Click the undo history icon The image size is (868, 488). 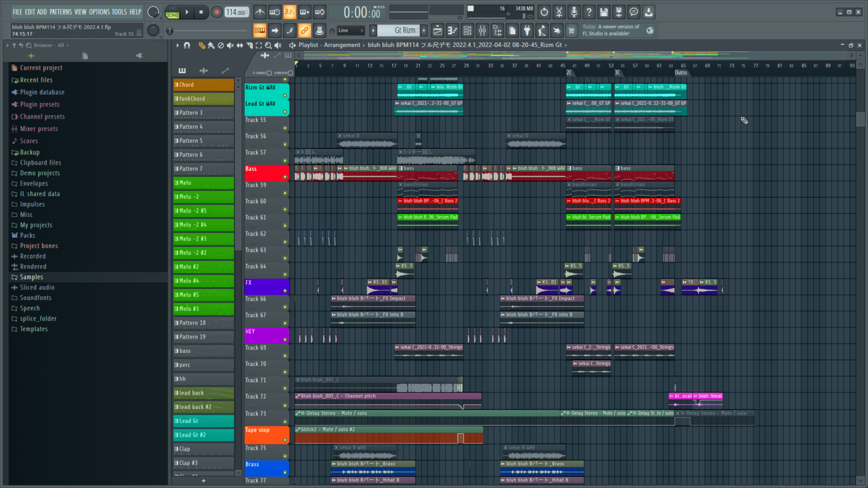(x=544, y=12)
